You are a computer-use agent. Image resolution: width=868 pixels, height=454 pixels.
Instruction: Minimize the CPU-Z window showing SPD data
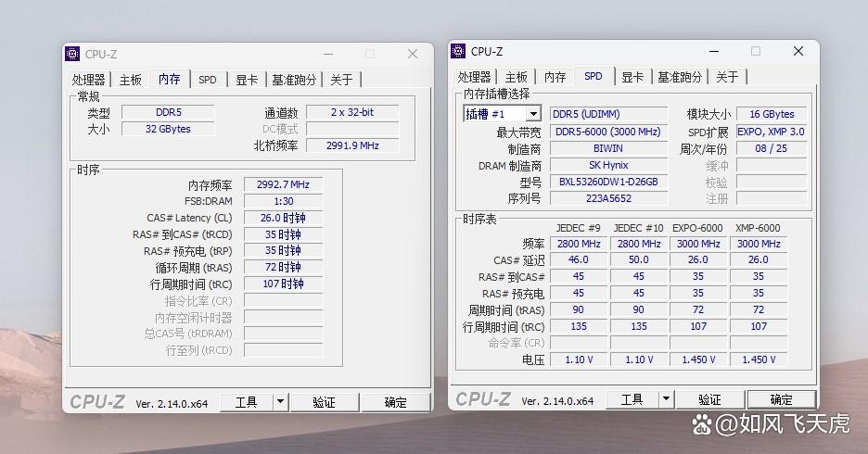click(x=711, y=52)
